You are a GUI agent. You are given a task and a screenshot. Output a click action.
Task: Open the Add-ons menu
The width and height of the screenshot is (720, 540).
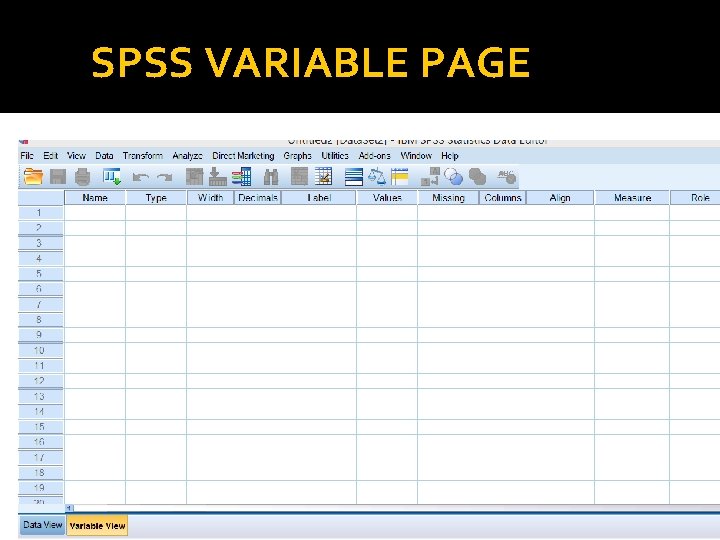pos(375,156)
